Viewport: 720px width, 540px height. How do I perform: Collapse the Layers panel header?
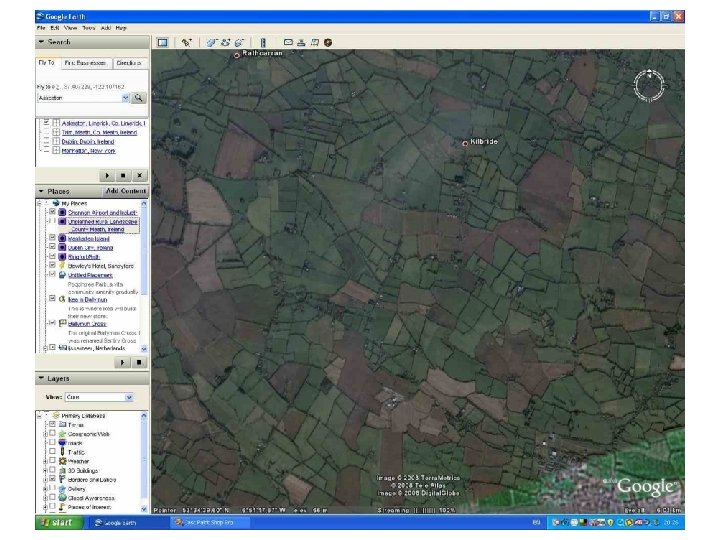(41, 378)
